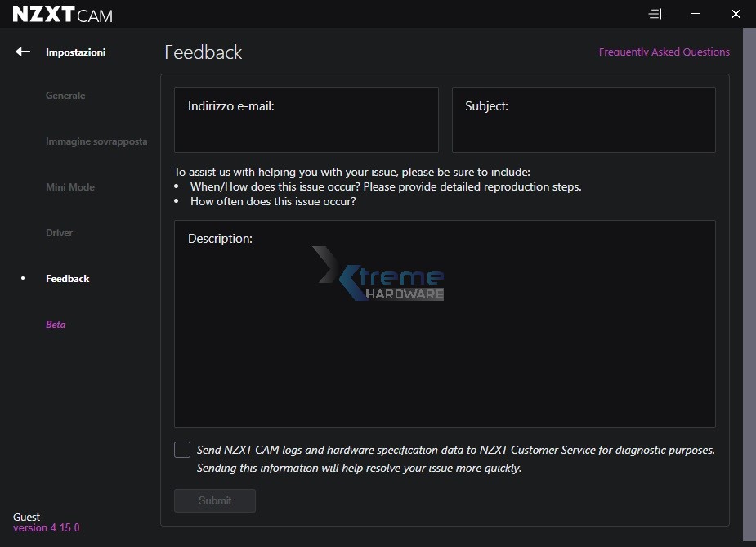Click the Guest account label
This screenshot has width=756, height=547.
[x=27, y=518]
